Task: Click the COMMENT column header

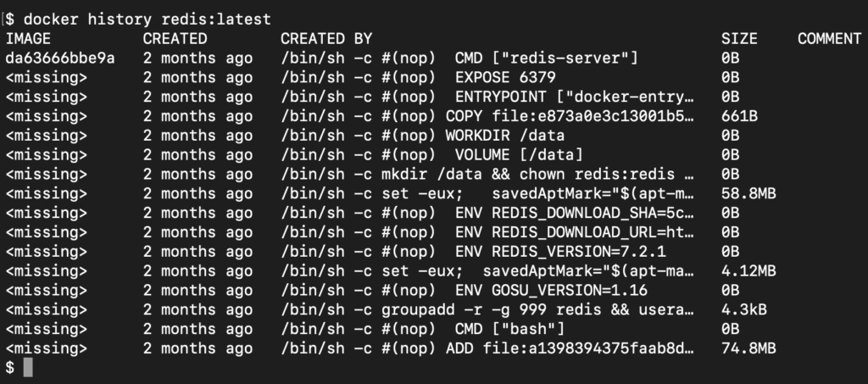Action: [829, 38]
